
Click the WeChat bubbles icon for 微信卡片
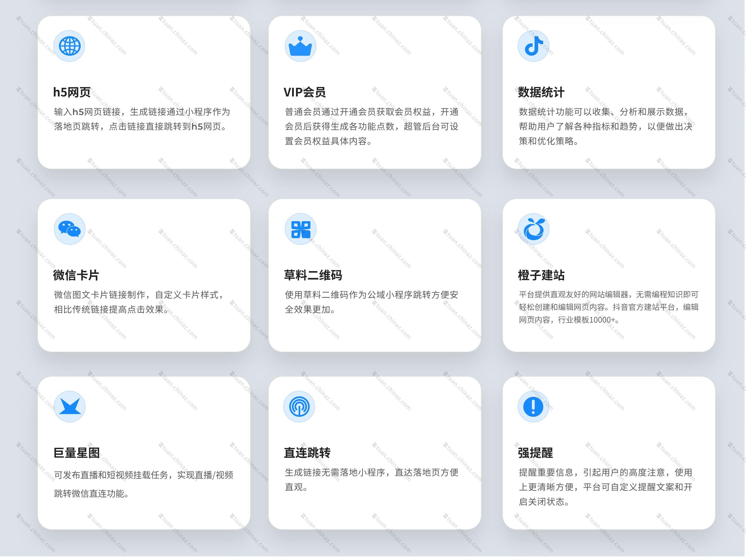pos(69,229)
